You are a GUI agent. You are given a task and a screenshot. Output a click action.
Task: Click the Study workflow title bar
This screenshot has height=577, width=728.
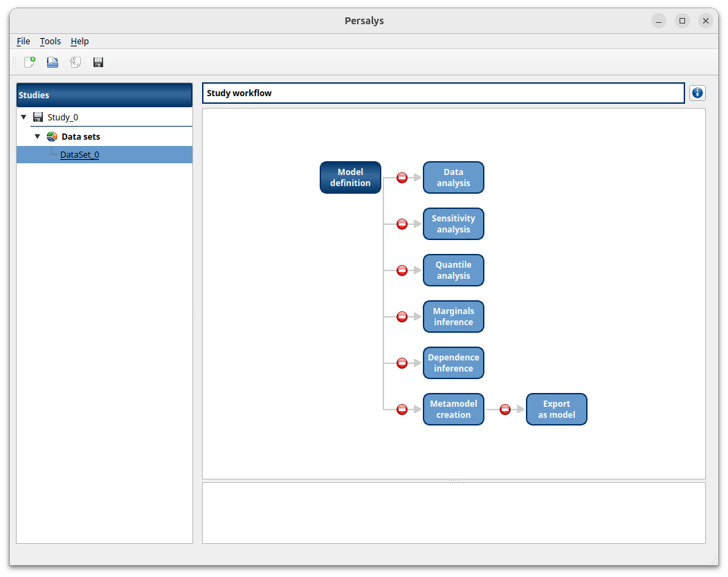click(444, 93)
